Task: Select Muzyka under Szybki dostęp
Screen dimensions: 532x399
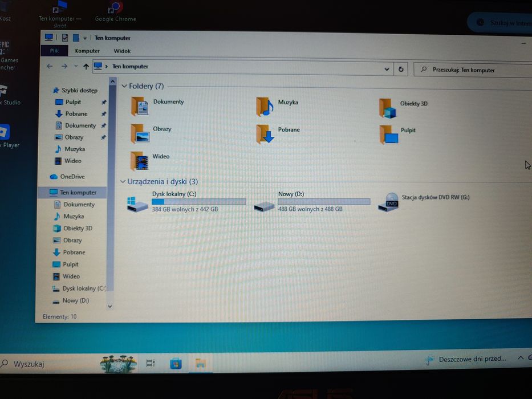Action: click(x=70, y=149)
